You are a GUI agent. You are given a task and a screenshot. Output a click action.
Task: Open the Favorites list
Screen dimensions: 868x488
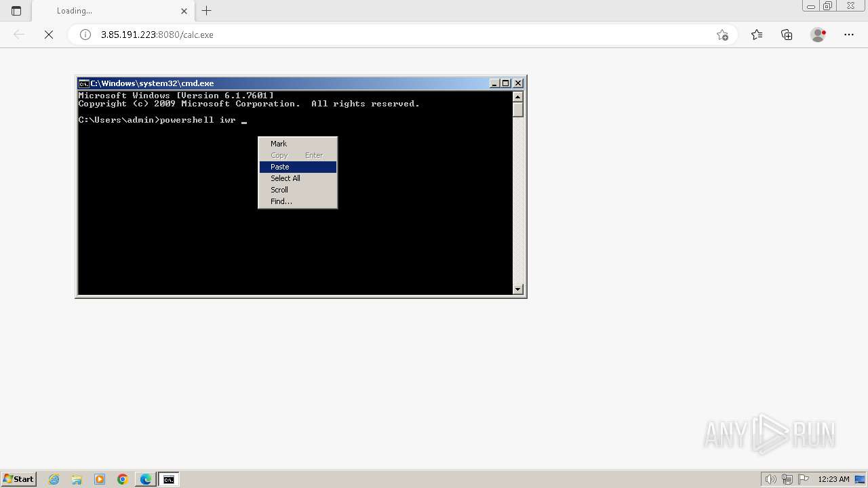[757, 35]
